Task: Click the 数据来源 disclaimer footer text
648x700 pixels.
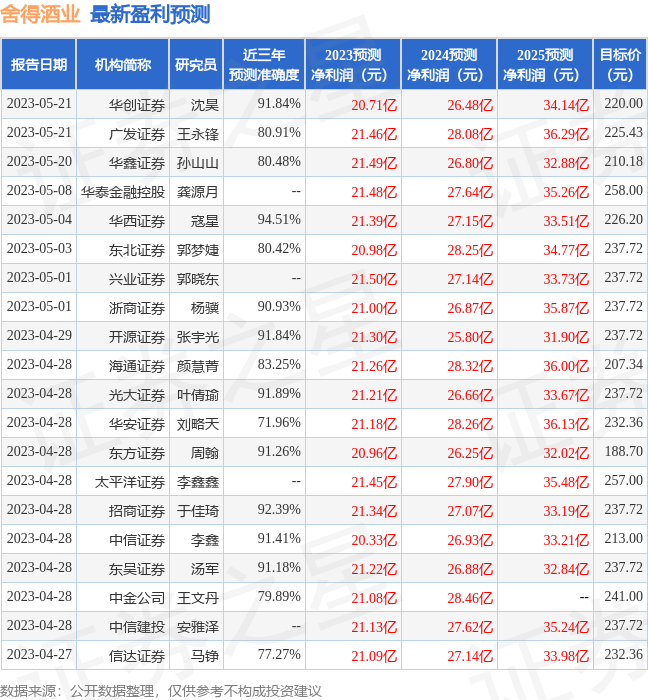Action: pyautogui.click(x=161, y=691)
